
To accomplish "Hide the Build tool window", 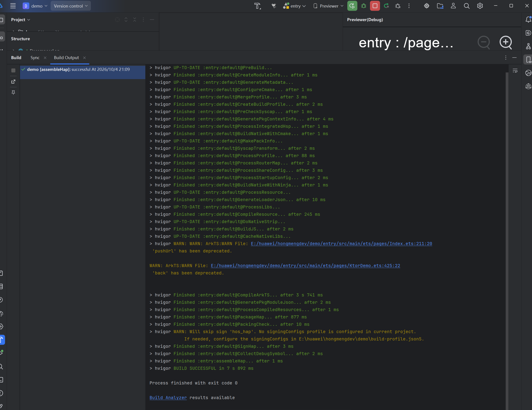I will 514,58.
